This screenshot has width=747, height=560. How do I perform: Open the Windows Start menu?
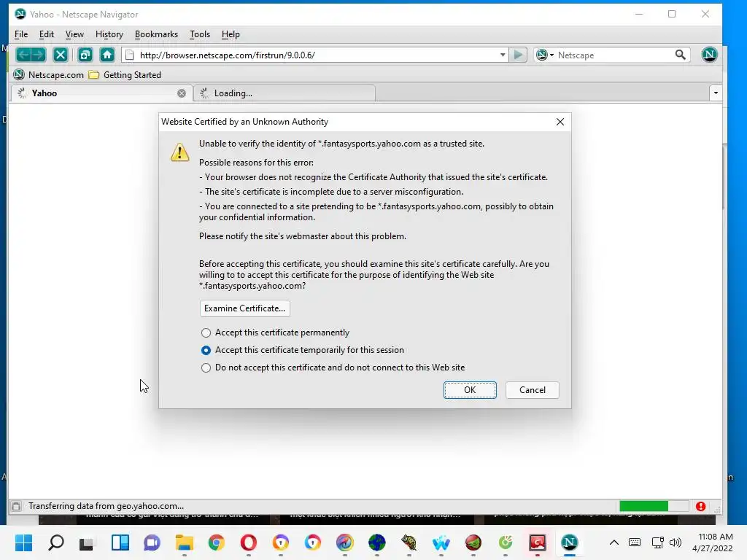pyautogui.click(x=23, y=542)
